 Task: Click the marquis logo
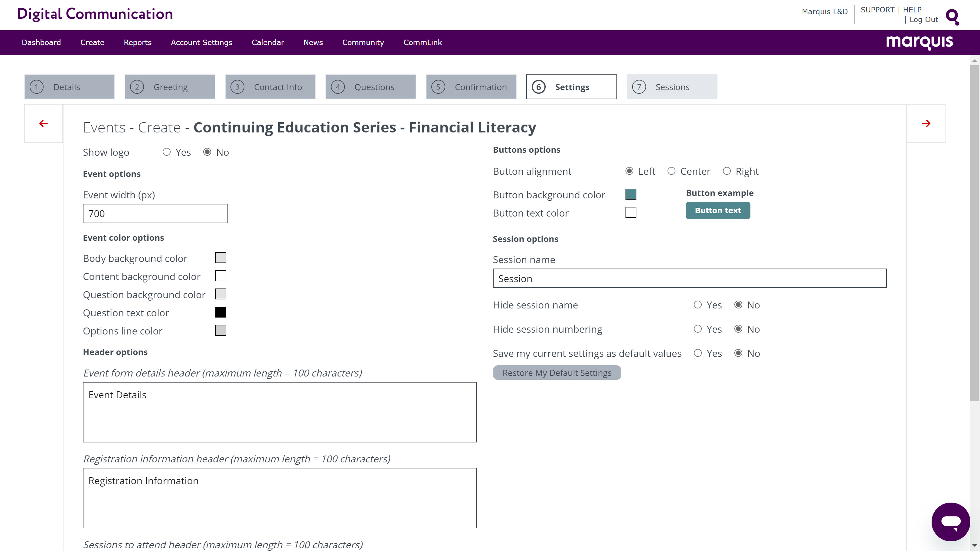tap(919, 42)
